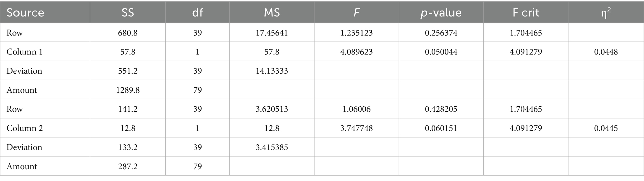The width and height of the screenshot is (644, 181).
Task: Select the Column 1 row label
Action: pos(25,52)
